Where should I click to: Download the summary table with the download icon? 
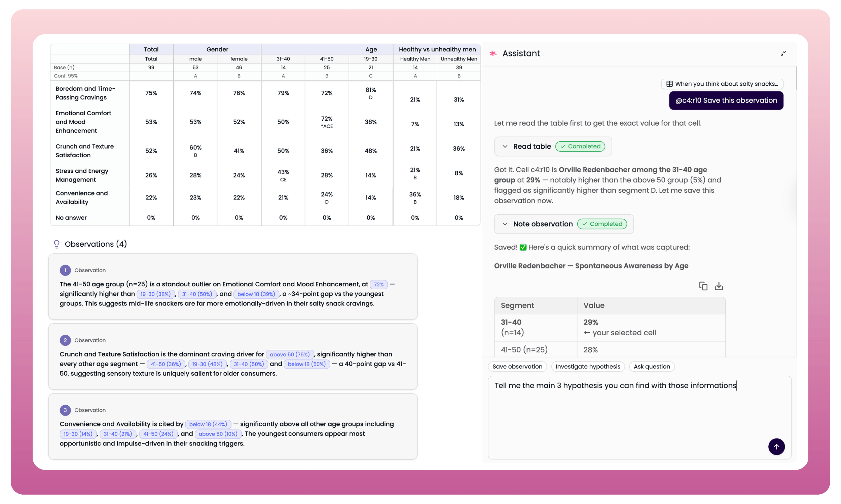point(719,286)
